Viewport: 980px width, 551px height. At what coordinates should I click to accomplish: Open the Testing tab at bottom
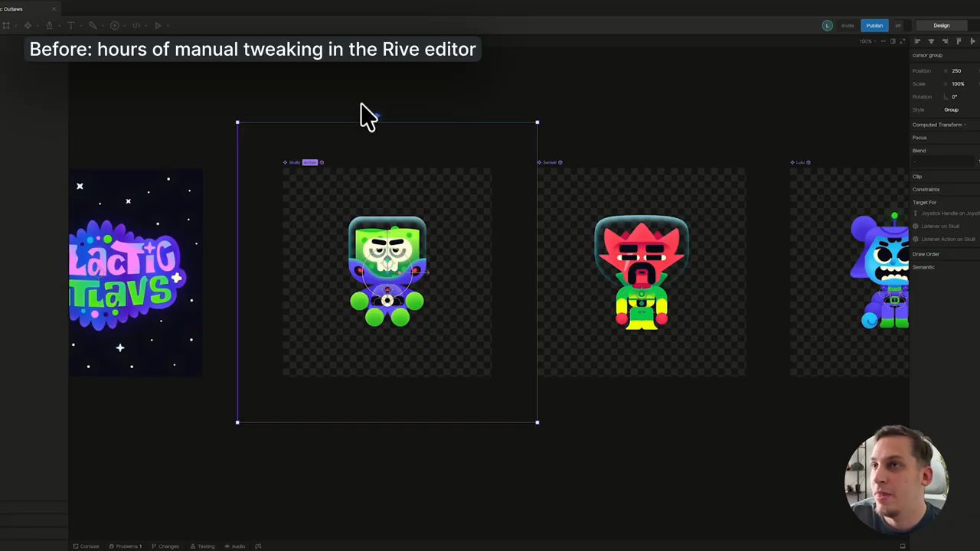coord(203,546)
